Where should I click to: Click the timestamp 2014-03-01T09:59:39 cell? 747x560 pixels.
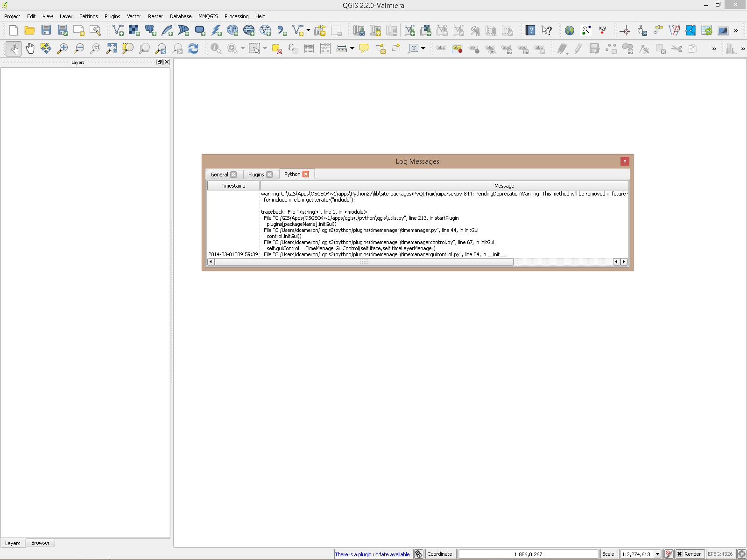pyautogui.click(x=233, y=254)
